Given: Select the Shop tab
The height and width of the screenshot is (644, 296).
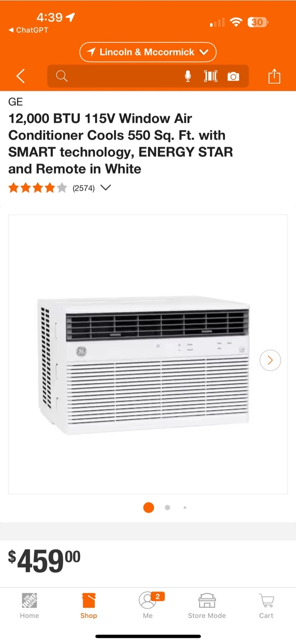Looking at the screenshot, I should coord(89,606).
